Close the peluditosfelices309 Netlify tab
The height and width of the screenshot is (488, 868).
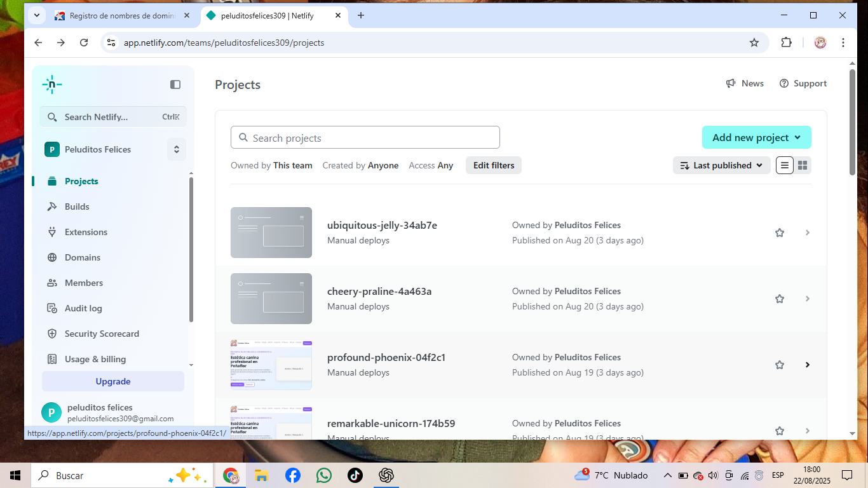click(338, 15)
